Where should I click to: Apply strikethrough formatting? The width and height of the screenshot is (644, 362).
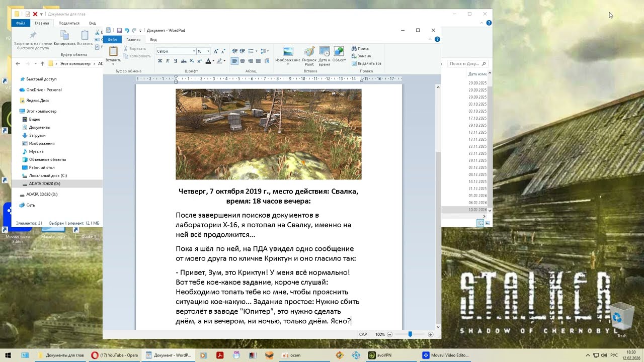[184, 61]
